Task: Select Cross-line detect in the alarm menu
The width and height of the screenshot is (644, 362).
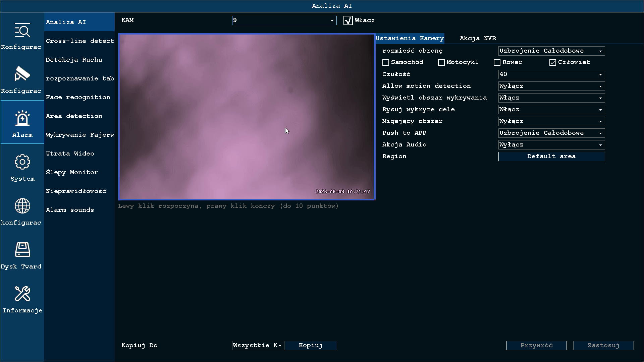Action: [80, 41]
